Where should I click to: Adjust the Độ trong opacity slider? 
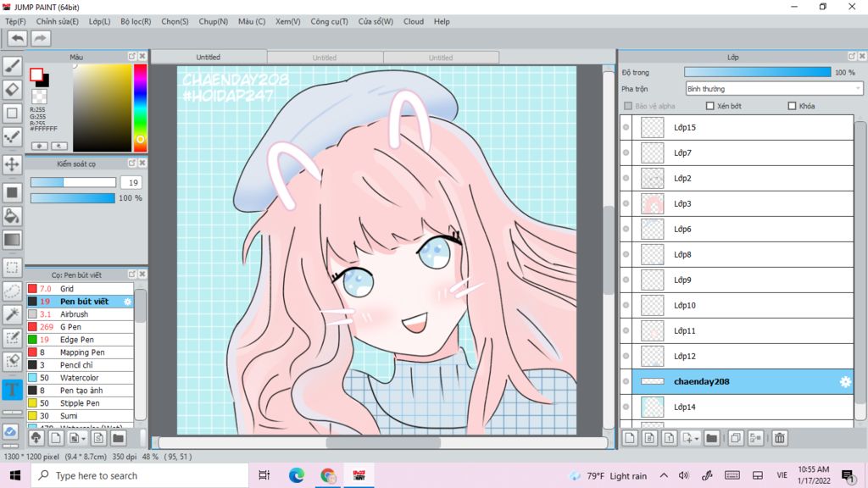tap(757, 73)
